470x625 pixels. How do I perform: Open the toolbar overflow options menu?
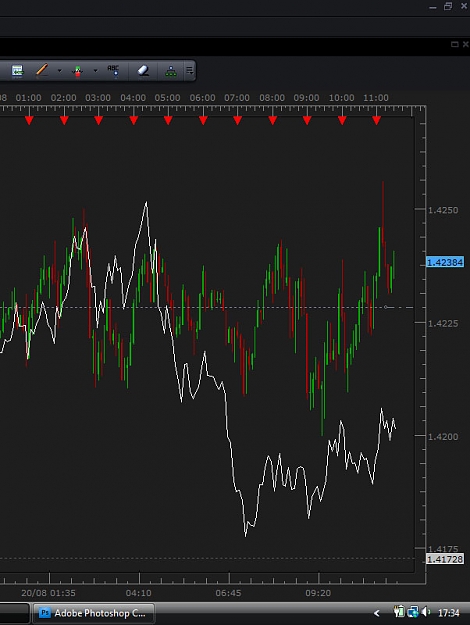190,71
